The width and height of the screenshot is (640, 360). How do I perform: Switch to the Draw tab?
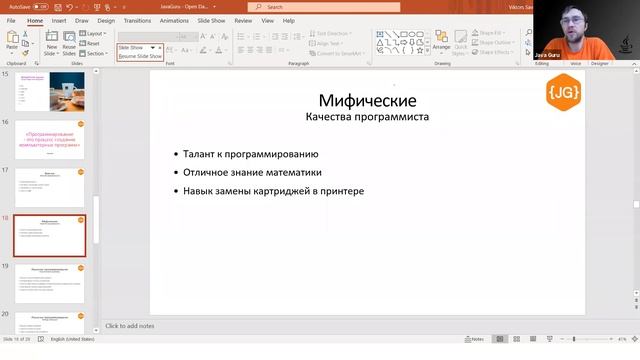click(x=82, y=20)
